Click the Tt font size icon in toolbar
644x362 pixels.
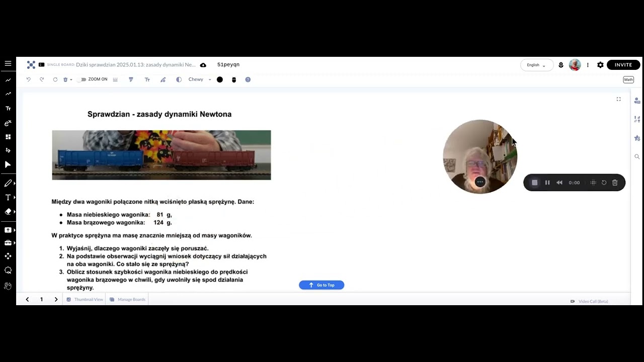(x=147, y=79)
